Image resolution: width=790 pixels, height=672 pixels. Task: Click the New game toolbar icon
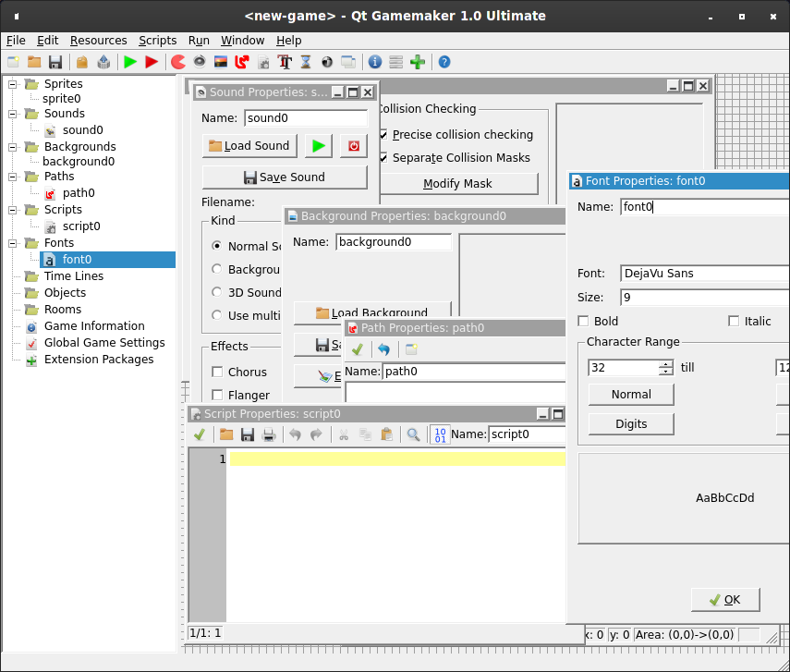13,62
